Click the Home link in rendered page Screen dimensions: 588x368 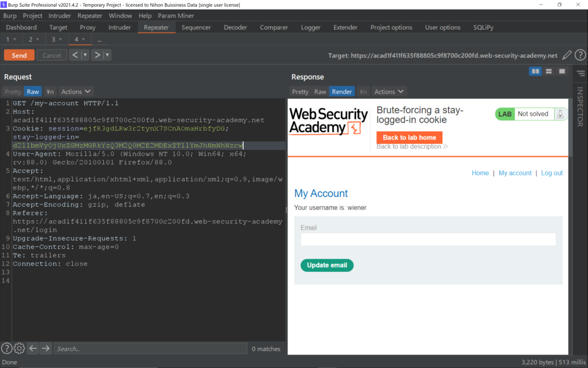(x=480, y=173)
